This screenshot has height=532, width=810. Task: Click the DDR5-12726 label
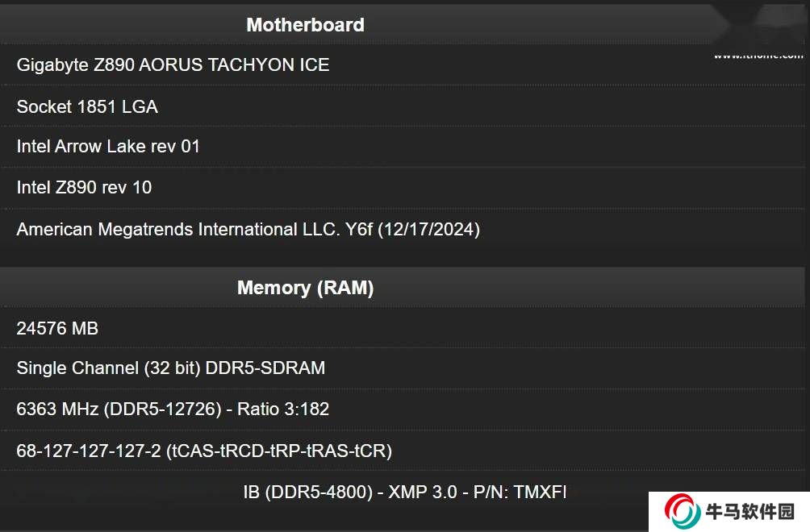click(163, 409)
